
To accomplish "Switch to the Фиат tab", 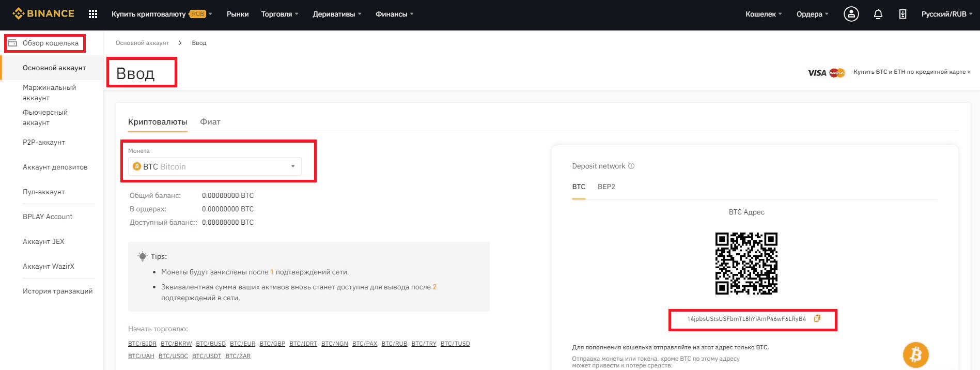I will (210, 122).
